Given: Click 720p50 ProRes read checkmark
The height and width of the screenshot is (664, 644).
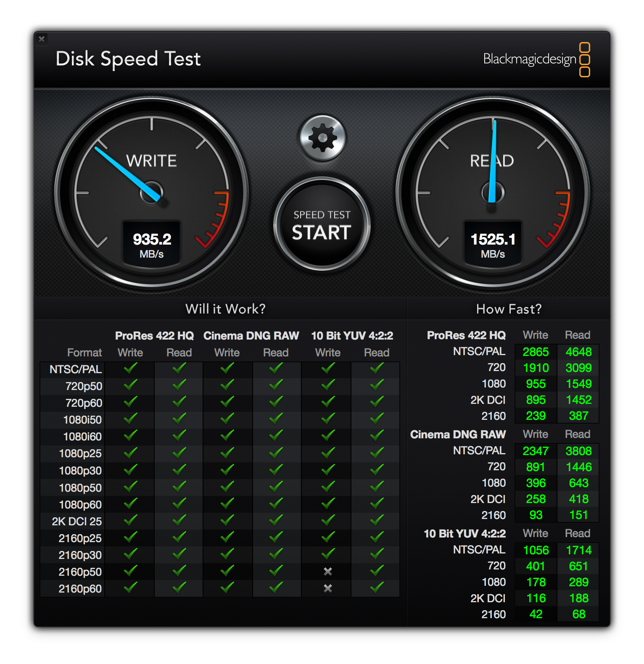Looking at the screenshot, I should 179,385.
